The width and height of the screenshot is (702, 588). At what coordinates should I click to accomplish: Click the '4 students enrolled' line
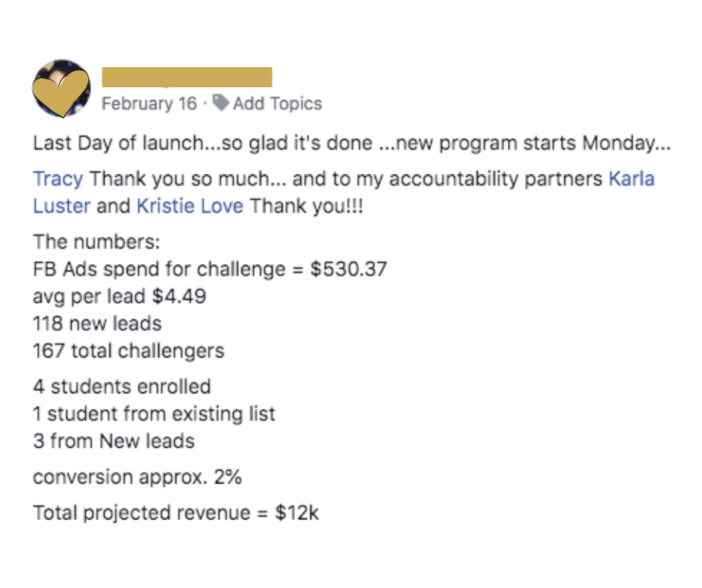point(122,387)
